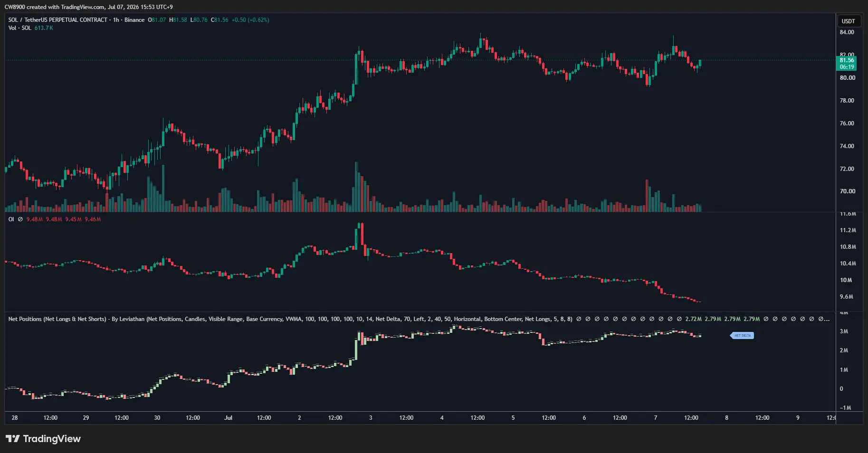Click 11.2M on the OI axis
The width and height of the screenshot is (868, 453).
tap(848, 230)
